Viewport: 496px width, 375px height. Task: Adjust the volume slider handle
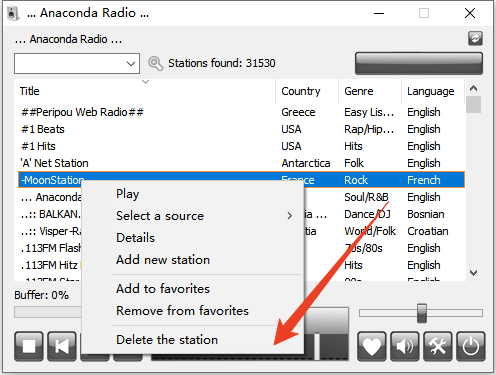(422, 313)
